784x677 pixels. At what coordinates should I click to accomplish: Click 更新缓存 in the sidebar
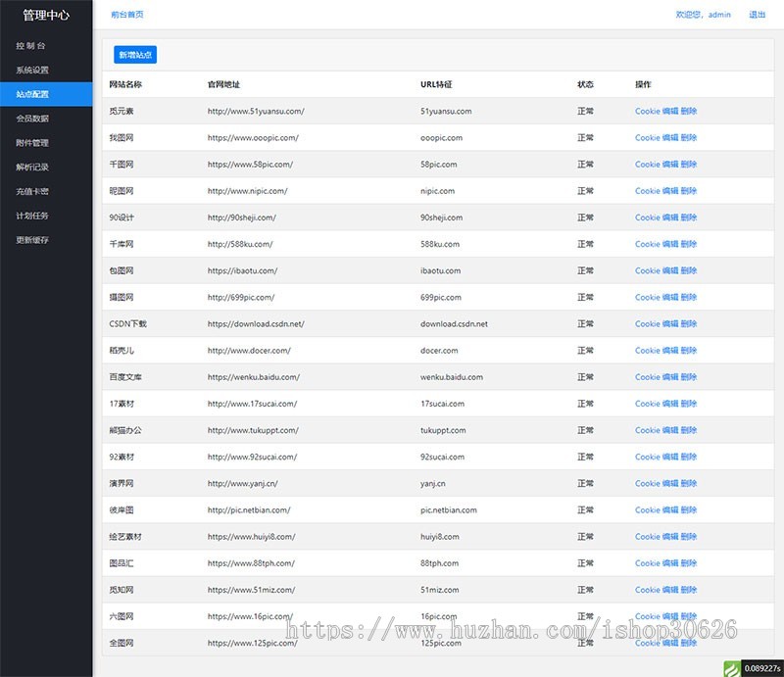(x=32, y=240)
